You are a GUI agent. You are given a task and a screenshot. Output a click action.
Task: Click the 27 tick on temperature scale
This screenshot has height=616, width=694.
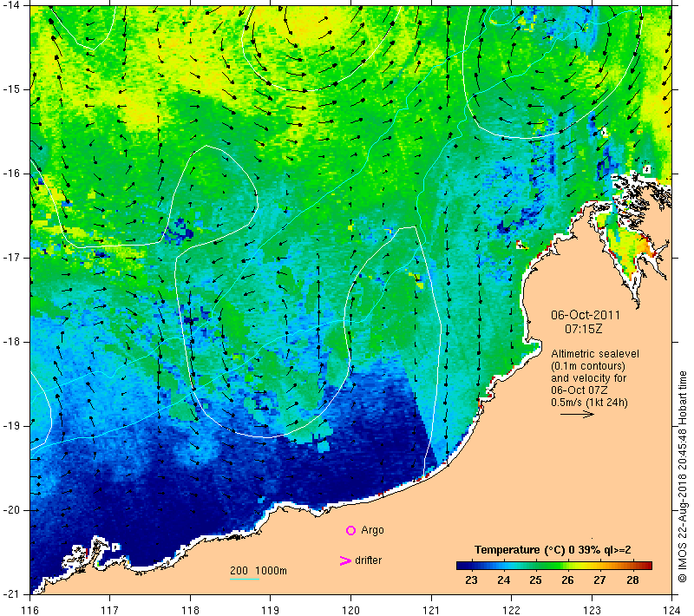[599, 580]
